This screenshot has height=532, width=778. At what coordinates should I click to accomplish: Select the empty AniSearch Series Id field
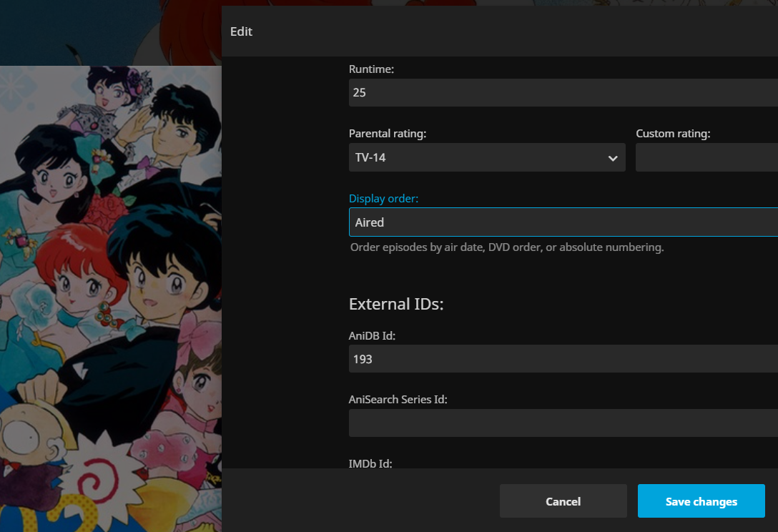click(563, 423)
